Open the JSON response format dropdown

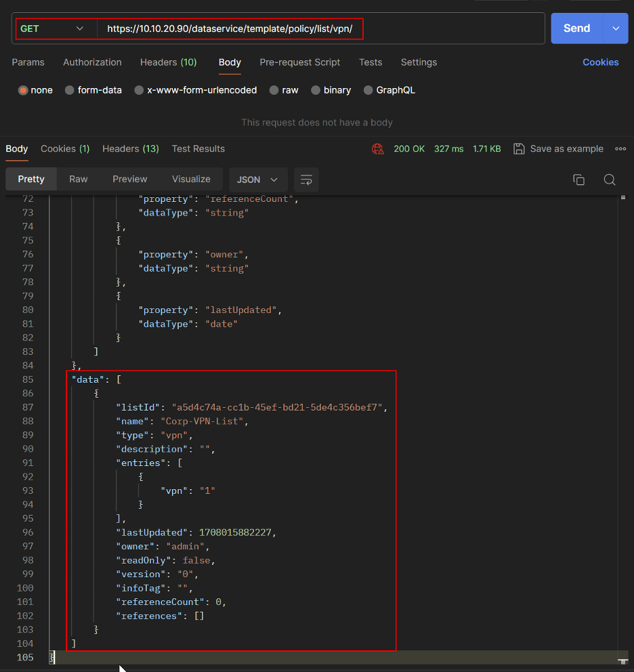(258, 180)
